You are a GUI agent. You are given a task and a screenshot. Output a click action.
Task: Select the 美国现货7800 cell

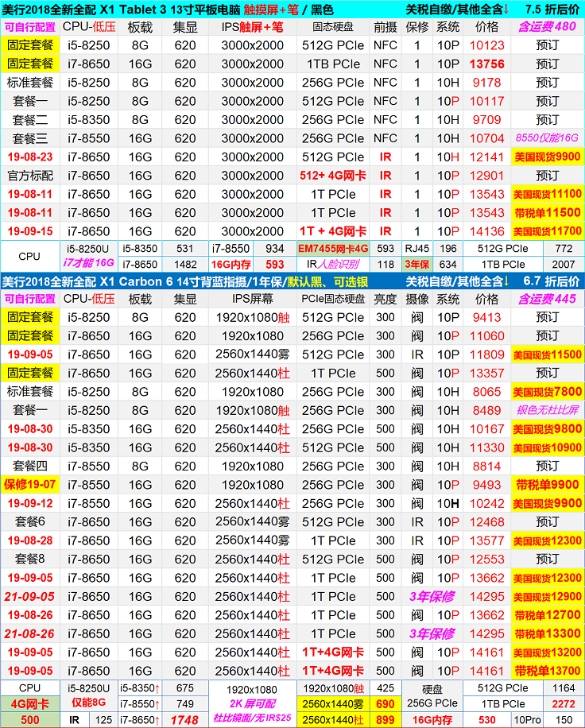click(x=547, y=392)
